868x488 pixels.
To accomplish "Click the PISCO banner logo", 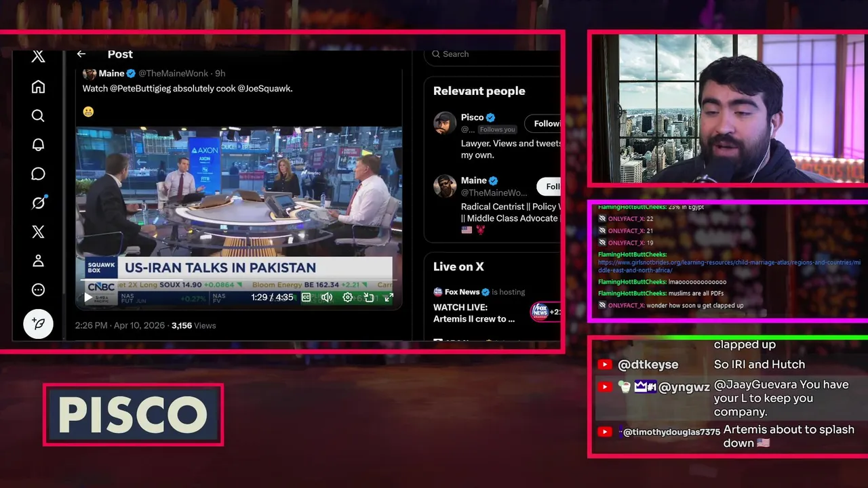I will pos(133,415).
